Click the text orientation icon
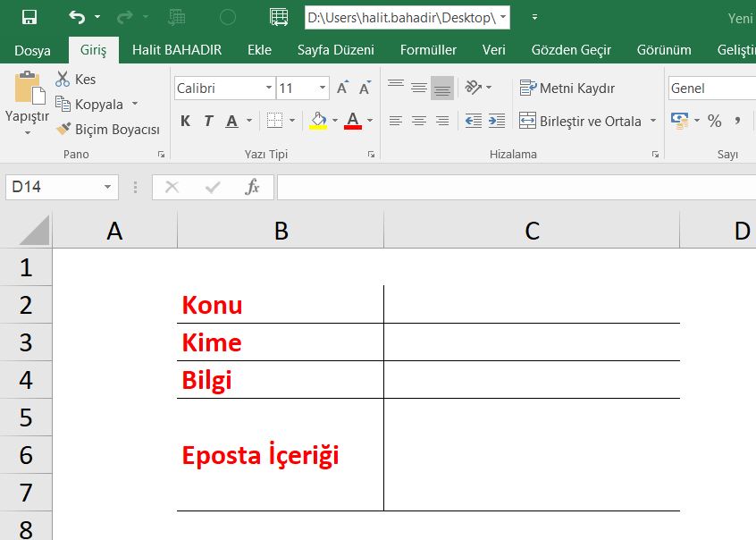This screenshot has height=540, width=756. point(474,88)
